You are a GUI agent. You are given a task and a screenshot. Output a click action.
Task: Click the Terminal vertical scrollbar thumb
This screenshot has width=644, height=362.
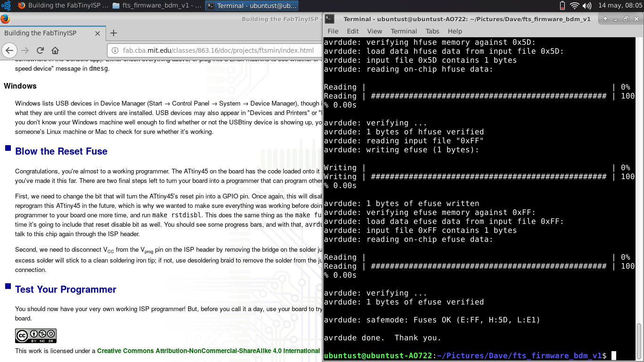tap(639, 341)
